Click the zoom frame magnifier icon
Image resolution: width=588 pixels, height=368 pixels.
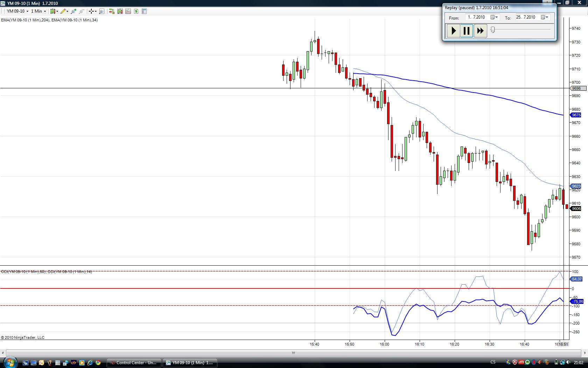click(x=101, y=11)
